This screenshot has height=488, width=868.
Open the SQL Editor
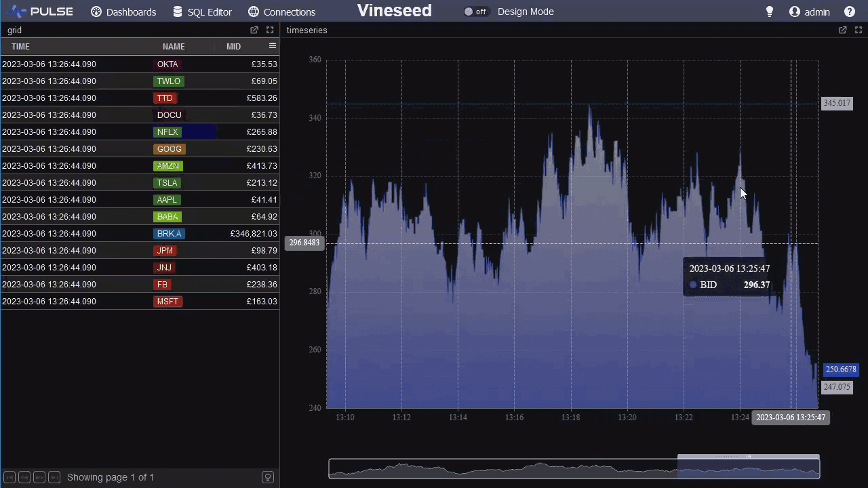202,12
